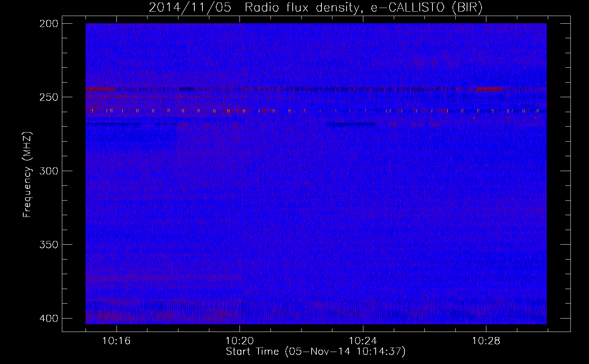Click the '10:24' time tick label

pos(363,341)
